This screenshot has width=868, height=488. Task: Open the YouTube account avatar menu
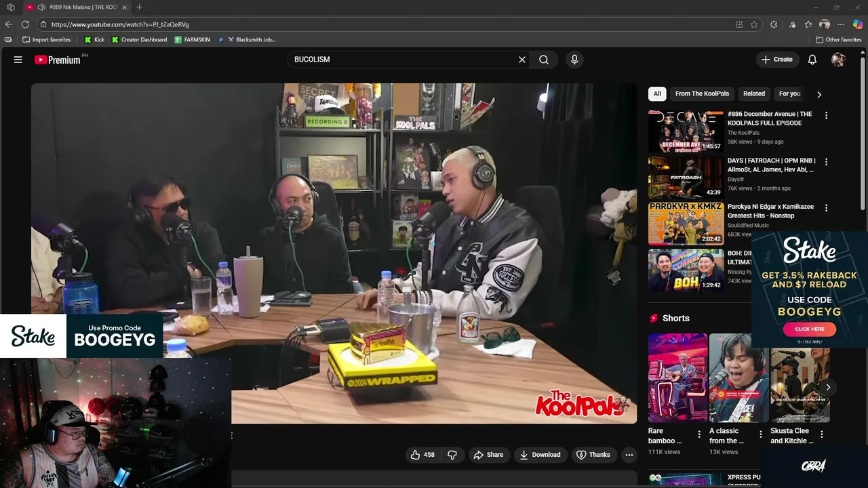point(838,60)
